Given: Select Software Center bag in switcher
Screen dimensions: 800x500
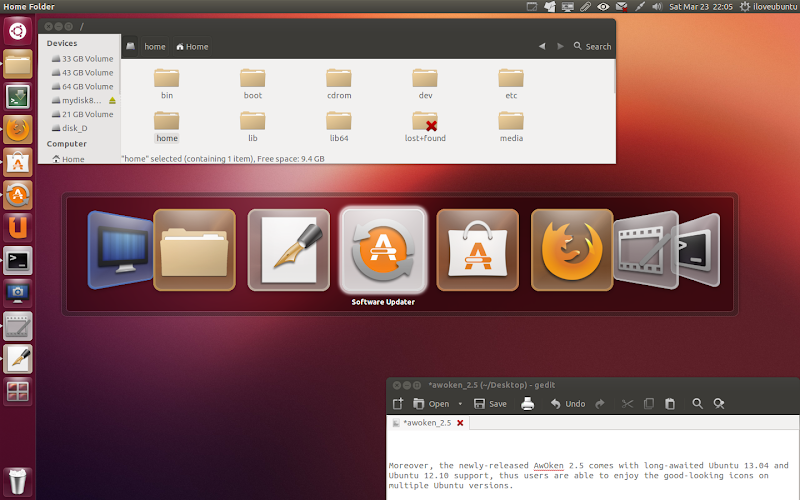Looking at the screenshot, I should click(x=478, y=250).
